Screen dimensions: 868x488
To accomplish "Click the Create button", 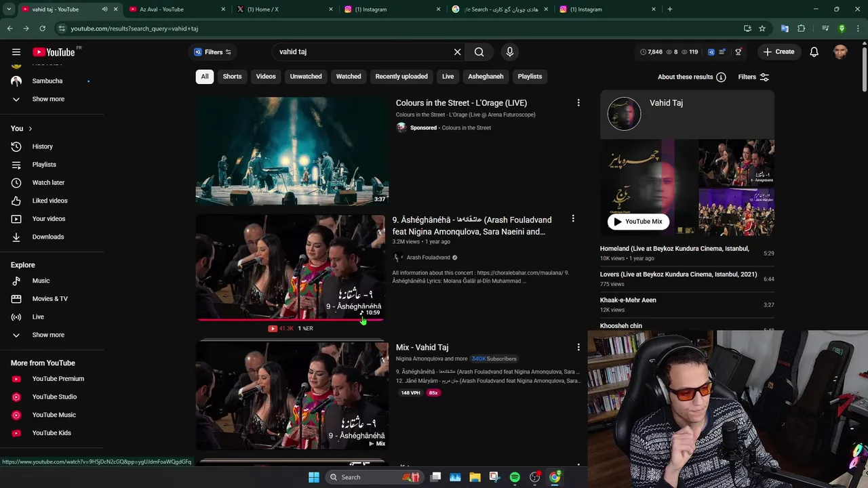I will (778, 52).
